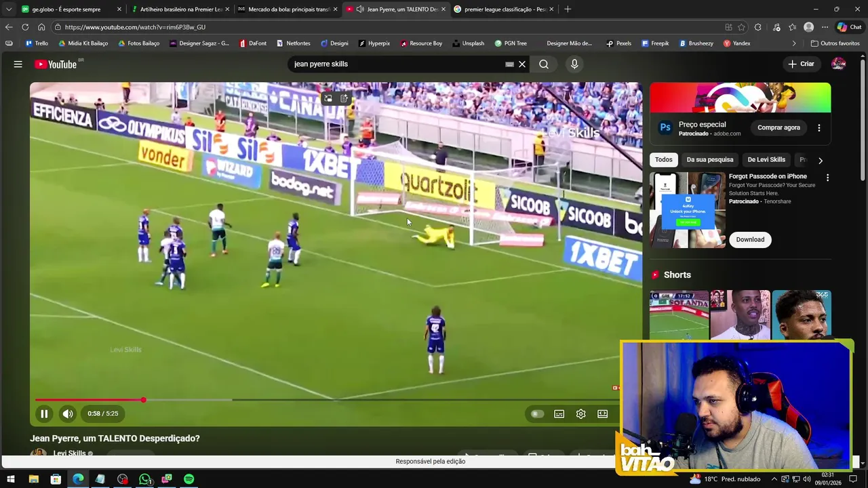The image size is (868, 488).
Task: Open Photoshop 'Preço especial' ad link
Action: pos(702,124)
